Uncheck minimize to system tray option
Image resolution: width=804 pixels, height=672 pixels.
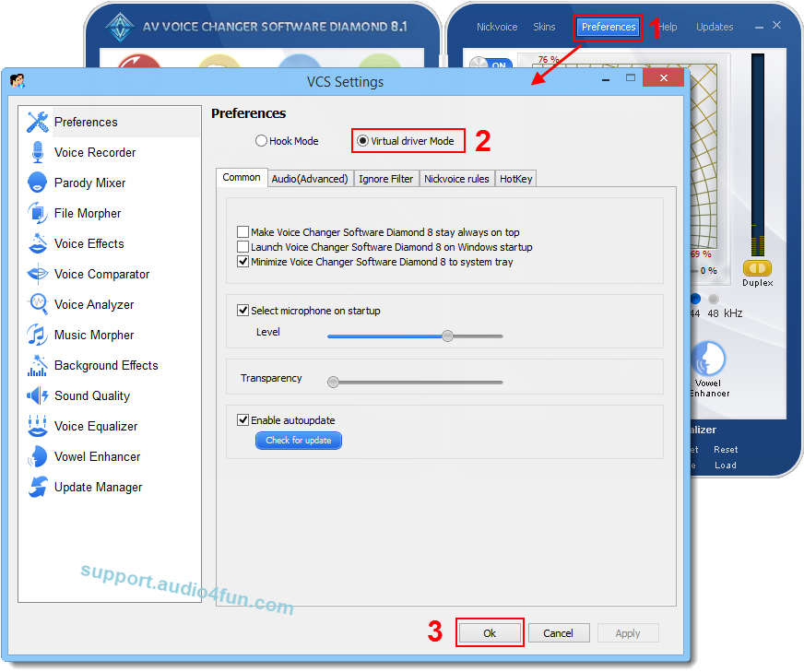pos(243,262)
